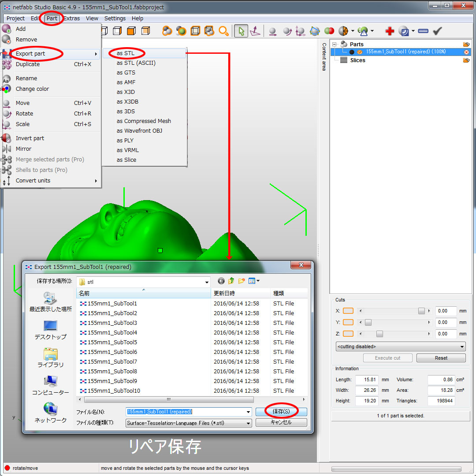
Task: Click the red cross repair icon
Action: (390, 31)
